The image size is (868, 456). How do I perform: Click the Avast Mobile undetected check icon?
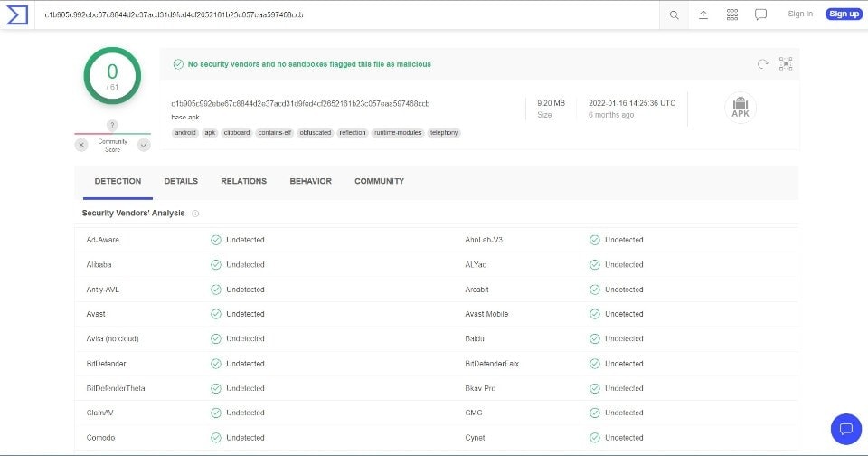point(595,314)
